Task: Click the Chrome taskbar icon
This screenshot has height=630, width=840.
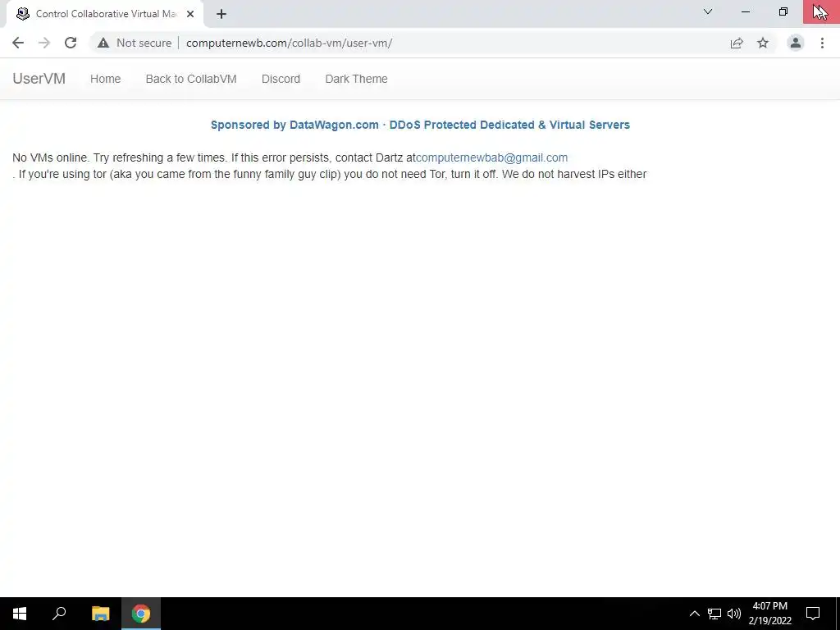Action: [141, 614]
